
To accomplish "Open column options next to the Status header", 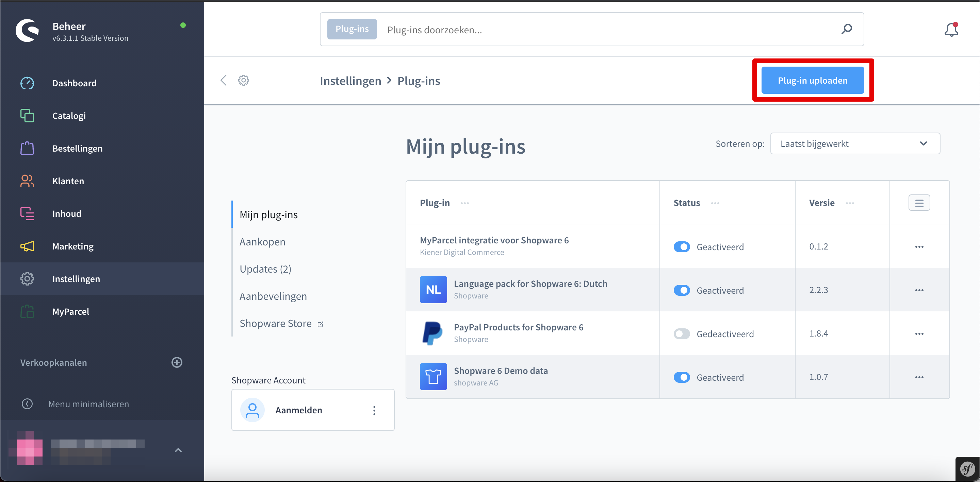I will coord(716,203).
